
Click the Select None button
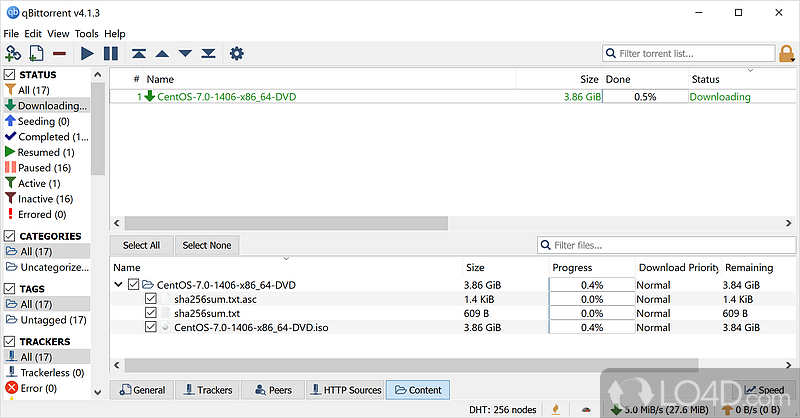coord(207,245)
